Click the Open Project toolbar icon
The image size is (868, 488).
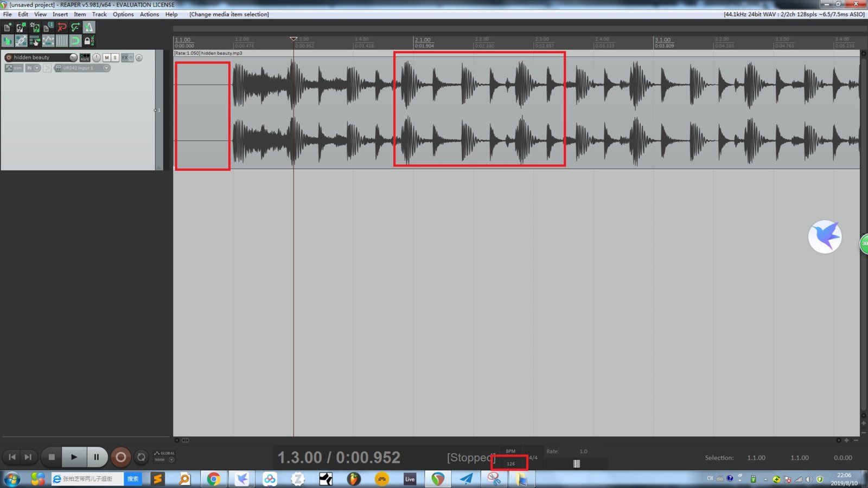pyautogui.click(x=21, y=27)
